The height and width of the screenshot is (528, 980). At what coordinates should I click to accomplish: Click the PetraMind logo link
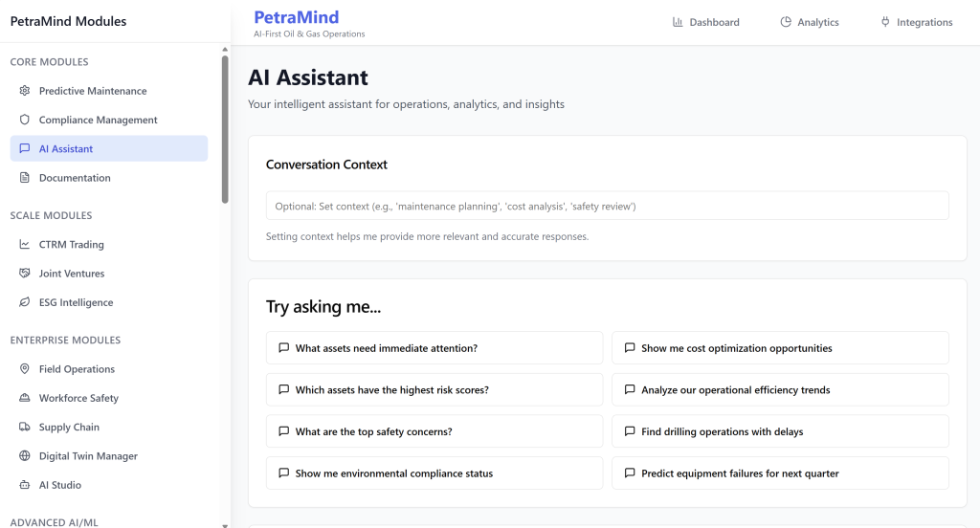[297, 17]
